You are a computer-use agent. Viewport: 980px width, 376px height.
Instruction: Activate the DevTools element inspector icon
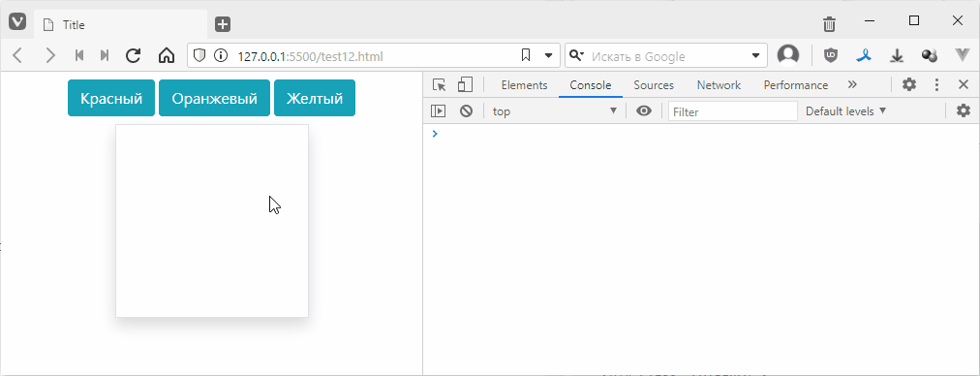440,85
